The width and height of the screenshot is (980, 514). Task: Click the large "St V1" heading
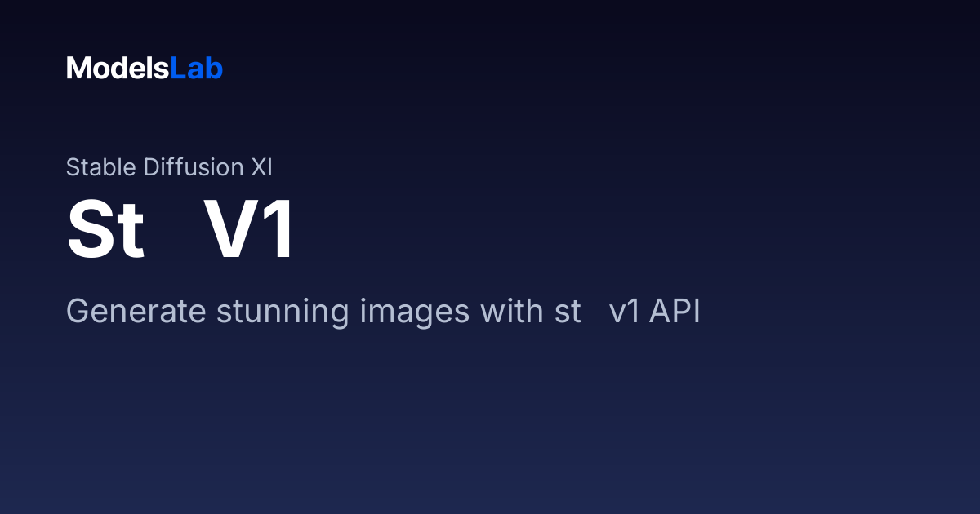pos(180,233)
